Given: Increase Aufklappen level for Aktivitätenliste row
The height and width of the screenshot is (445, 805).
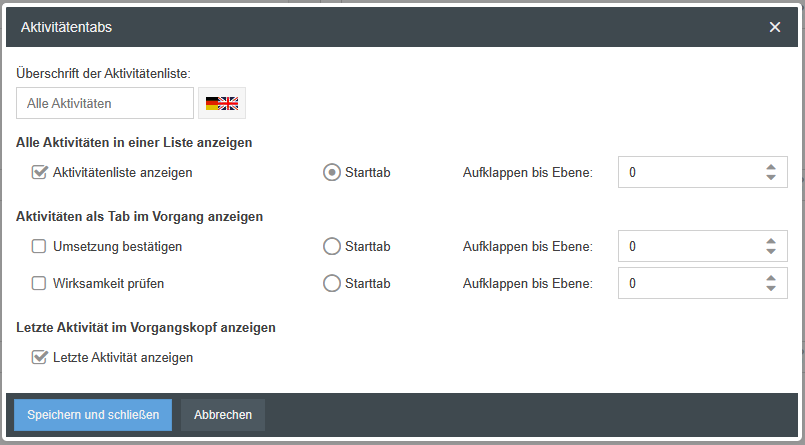Looking at the screenshot, I should click(771, 166).
